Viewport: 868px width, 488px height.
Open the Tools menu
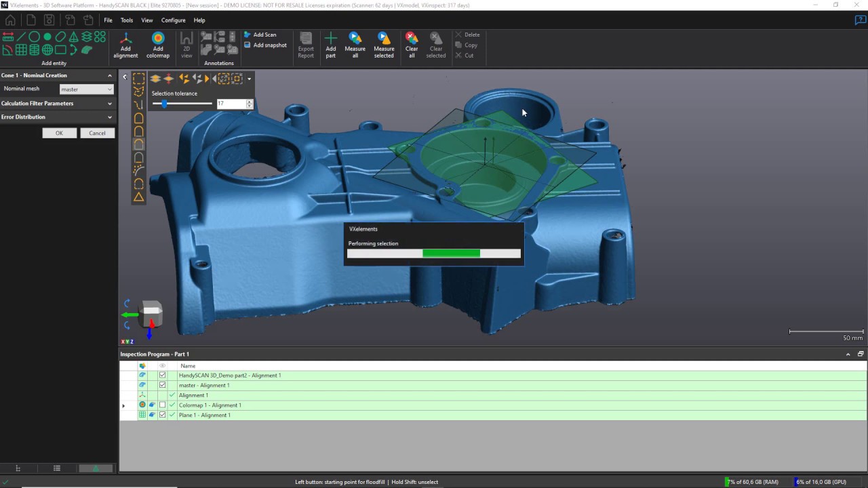pyautogui.click(x=126, y=20)
